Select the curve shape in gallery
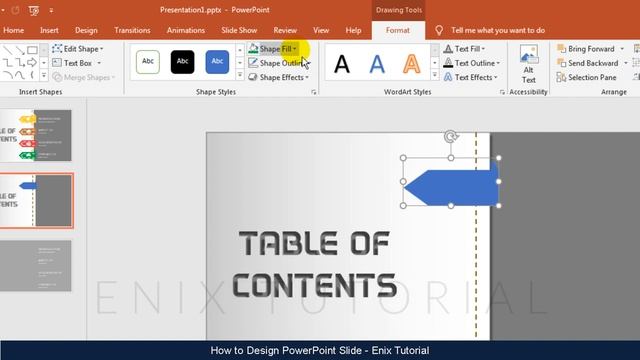This screenshot has width=640, height=360. (20, 75)
